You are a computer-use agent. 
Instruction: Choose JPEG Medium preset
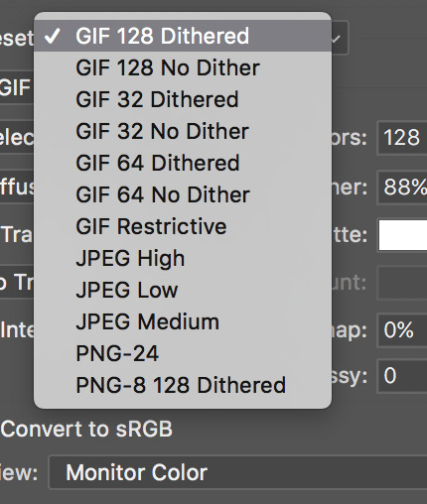coord(183,321)
